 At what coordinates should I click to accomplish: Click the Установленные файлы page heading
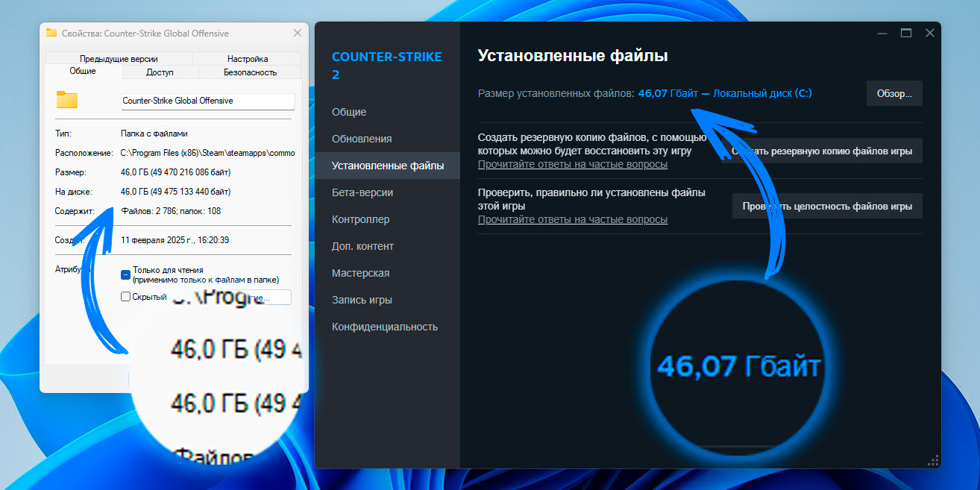pyautogui.click(x=573, y=56)
